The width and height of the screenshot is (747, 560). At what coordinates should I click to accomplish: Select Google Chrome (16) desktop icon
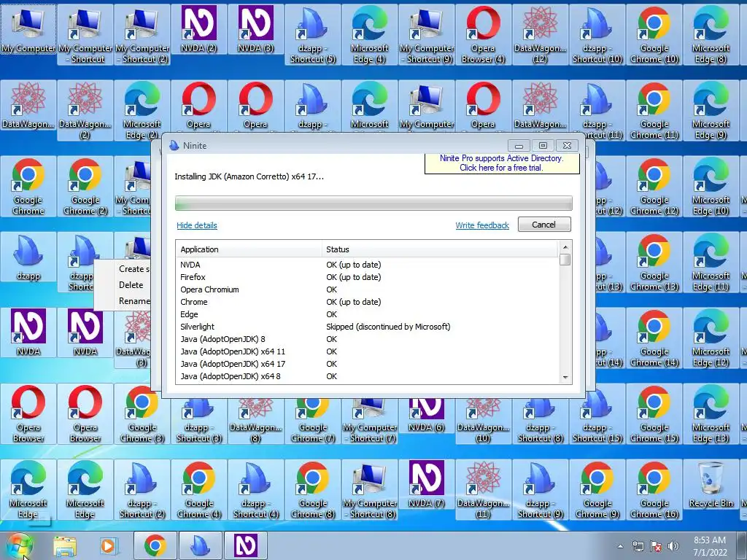[654, 490]
